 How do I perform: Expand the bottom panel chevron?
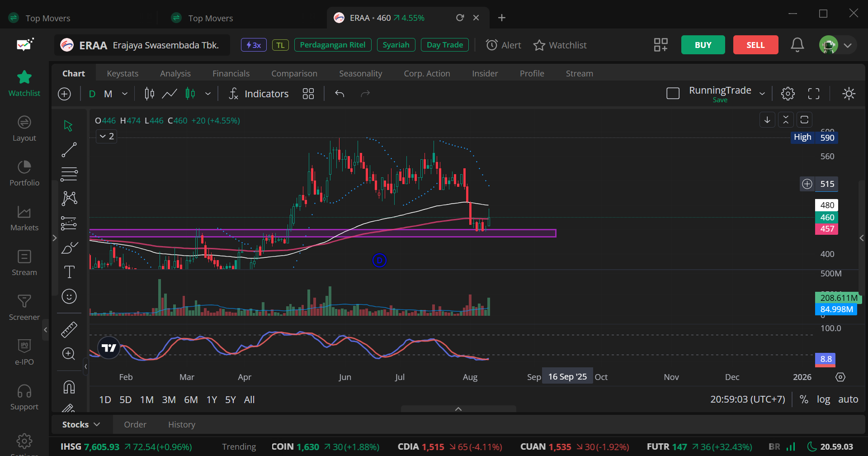point(458,409)
